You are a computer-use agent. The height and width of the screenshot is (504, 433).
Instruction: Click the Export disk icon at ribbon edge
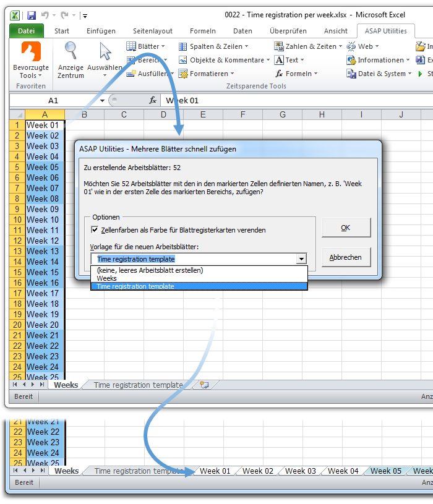(421, 60)
